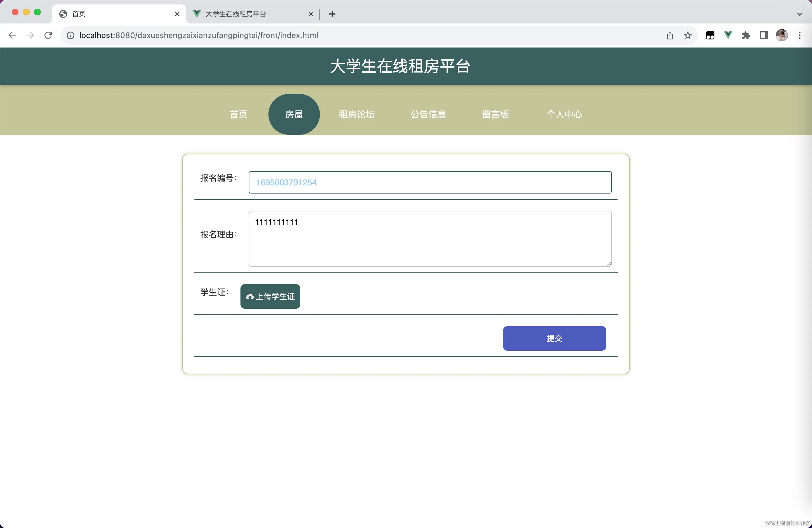Click the 报名编号 input field

tap(429, 182)
